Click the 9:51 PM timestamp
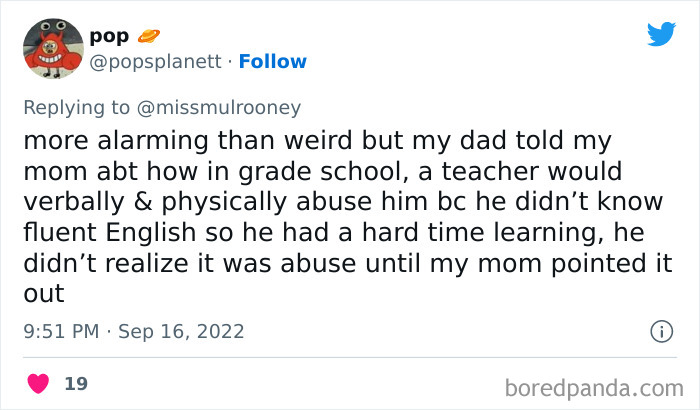 pyautogui.click(x=59, y=331)
